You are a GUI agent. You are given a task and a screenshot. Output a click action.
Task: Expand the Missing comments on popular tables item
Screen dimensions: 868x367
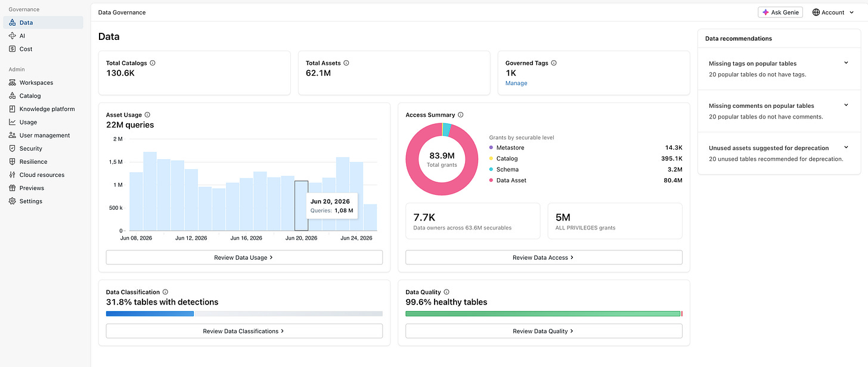point(846,105)
